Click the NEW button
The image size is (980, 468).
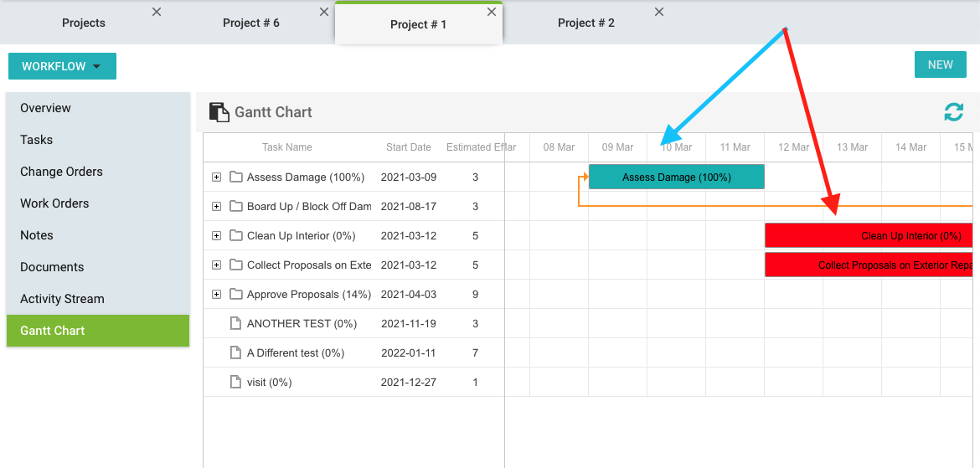[940, 64]
